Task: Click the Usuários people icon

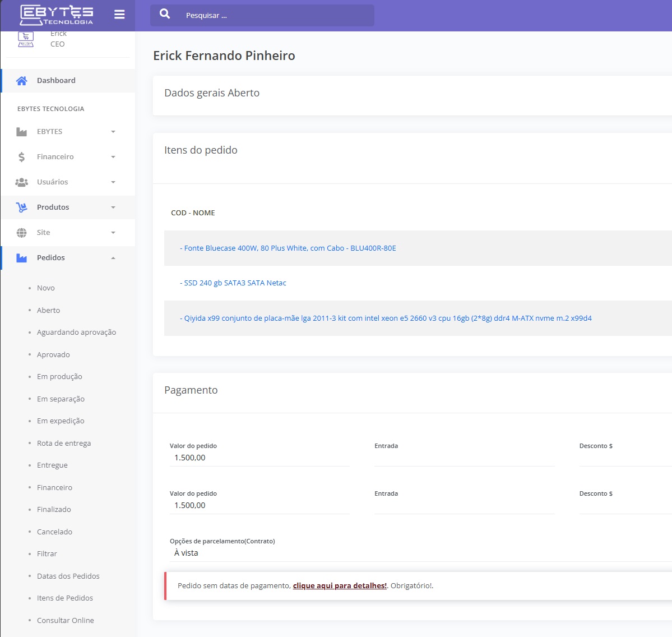Action: click(21, 182)
